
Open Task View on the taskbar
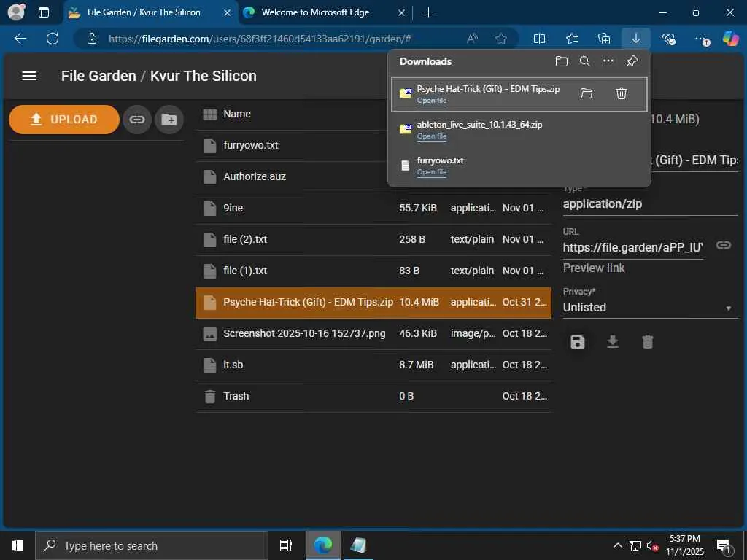tap(285, 545)
